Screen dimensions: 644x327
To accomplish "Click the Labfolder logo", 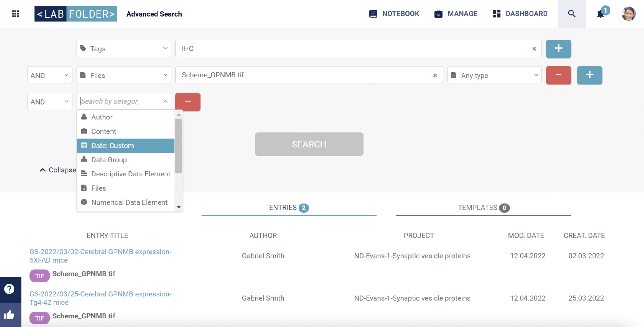I will click(75, 14).
